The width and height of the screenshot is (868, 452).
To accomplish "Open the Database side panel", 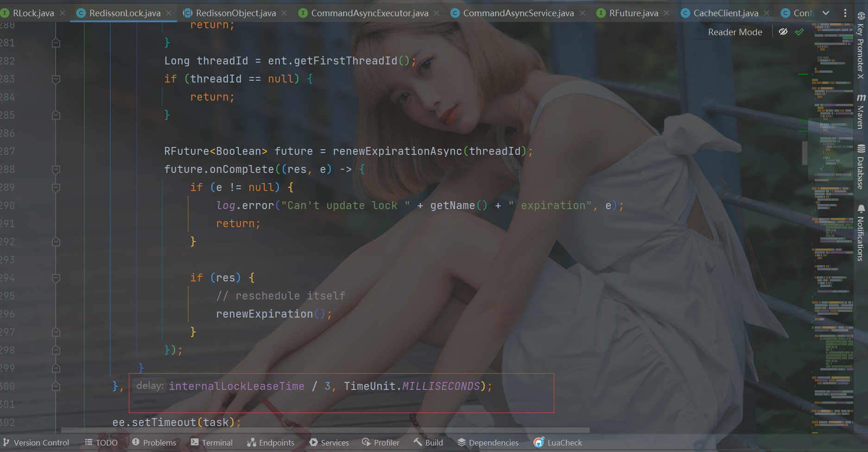I will point(861,167).
